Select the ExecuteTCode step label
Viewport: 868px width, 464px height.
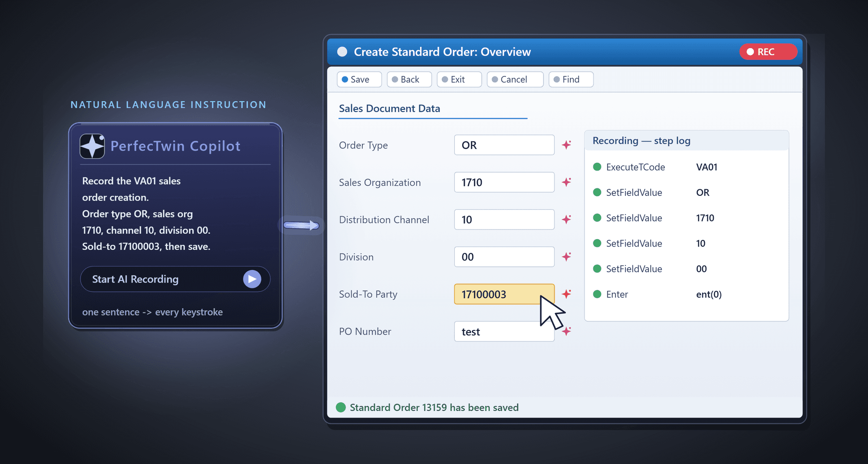coord(635,167)
